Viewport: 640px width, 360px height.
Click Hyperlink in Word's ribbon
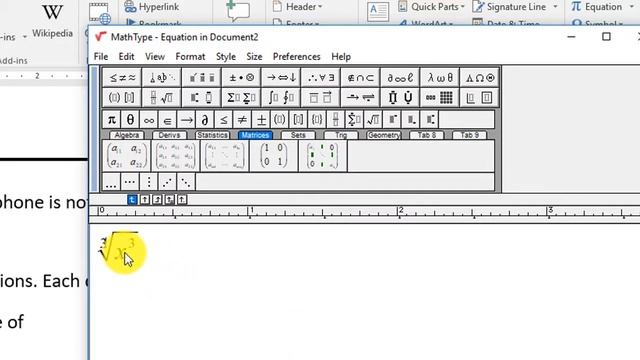(153, 7)
